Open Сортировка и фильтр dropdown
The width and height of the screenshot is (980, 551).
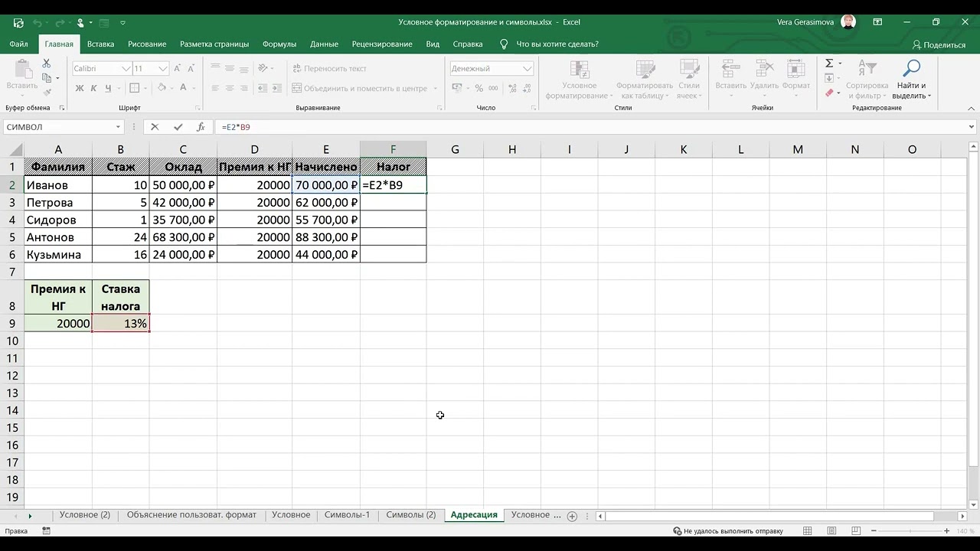867,80
